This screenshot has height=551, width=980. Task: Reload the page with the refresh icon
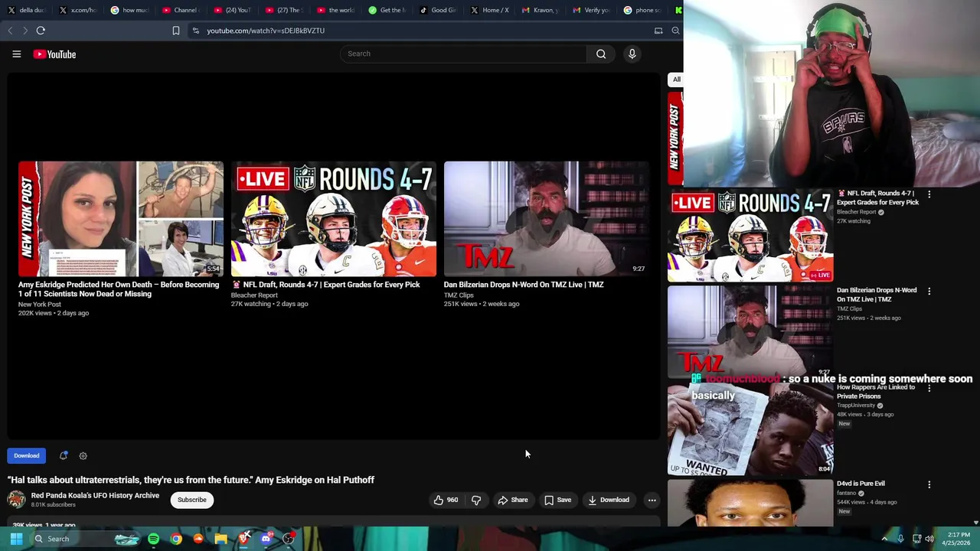[41, 31]
